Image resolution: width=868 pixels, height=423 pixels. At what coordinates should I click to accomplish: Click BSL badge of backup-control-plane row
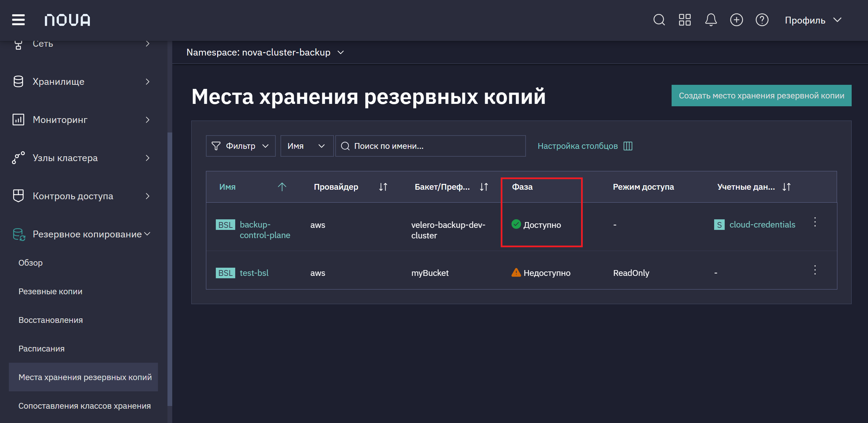pos(225,225)
